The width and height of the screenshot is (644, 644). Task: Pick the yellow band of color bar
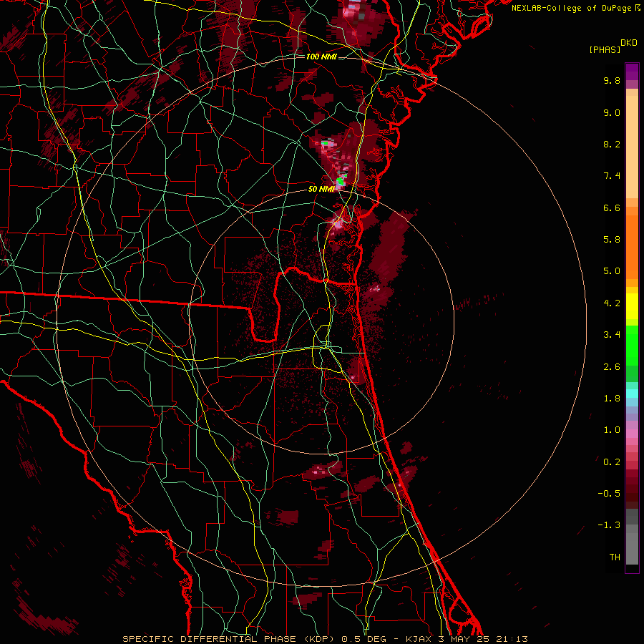click(x=632, y=306)
